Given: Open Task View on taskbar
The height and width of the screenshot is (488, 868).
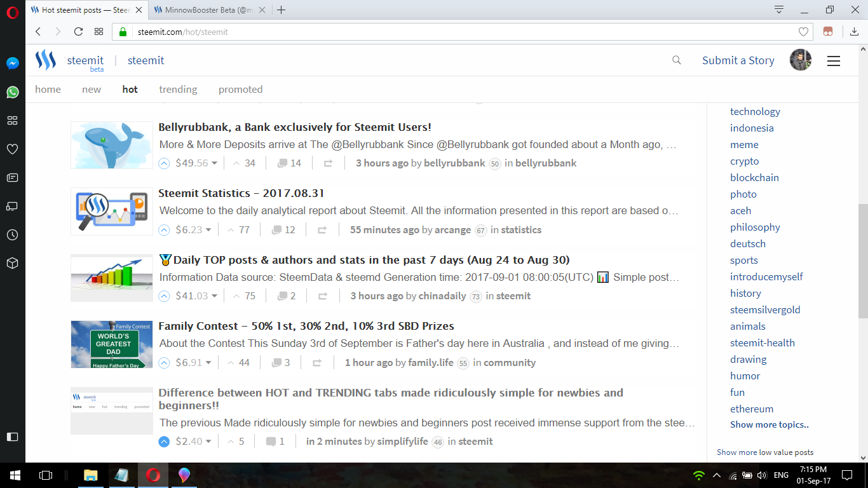Looking at the screenshot, I should coord(45,475).
